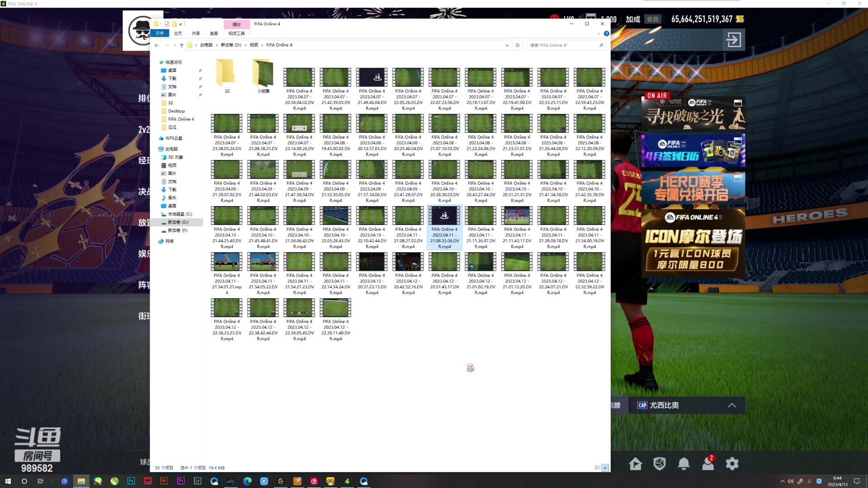Click the ON AIR broadcast icon
The width and height of the screenshot is (868, 488).
coord(656,95)
